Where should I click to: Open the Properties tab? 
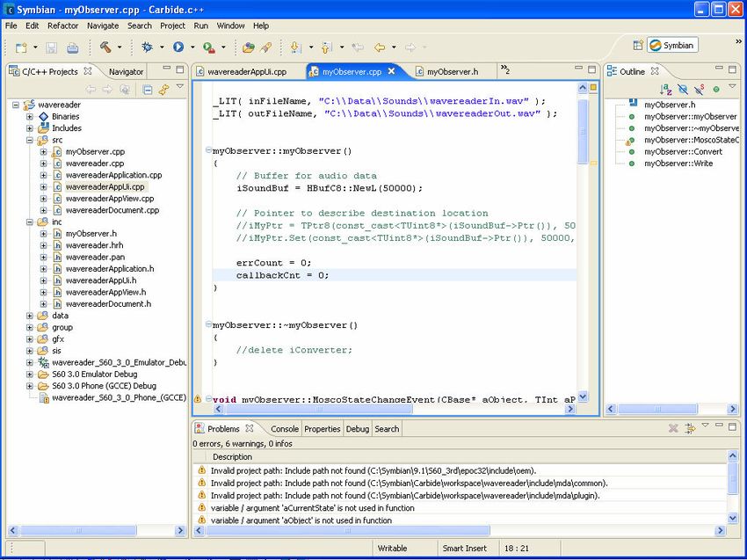click(x=322, y=429)
